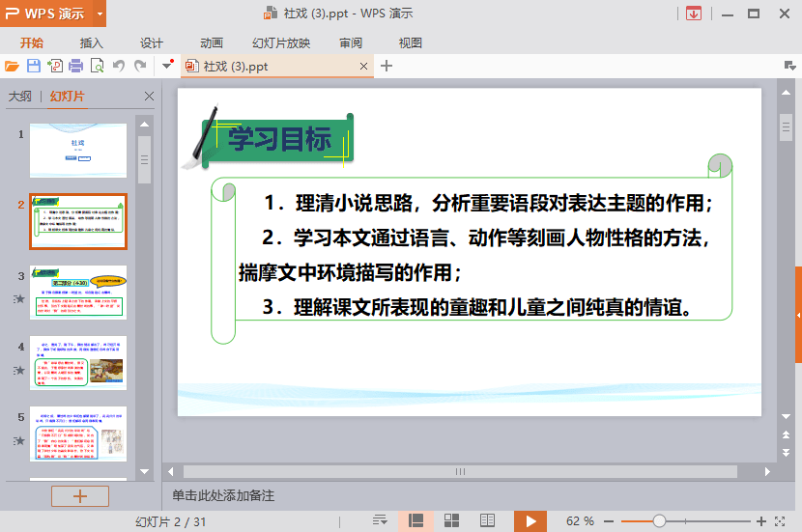802x532 pixels.
Task: Open the 设计 ribbon tab
Action: click(x=152, y=42)
